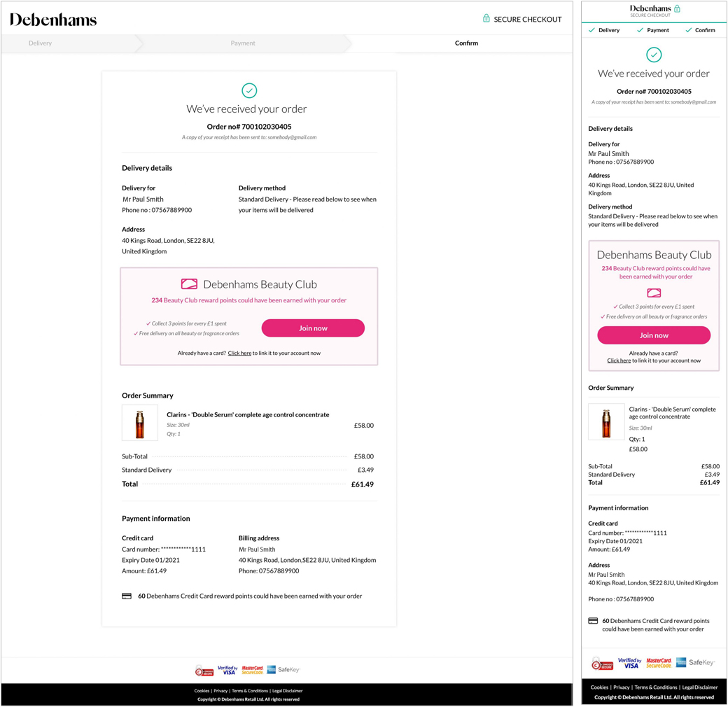Open the mobile Delivery step tab
This screenshot has height=707, width=728.
605,30
